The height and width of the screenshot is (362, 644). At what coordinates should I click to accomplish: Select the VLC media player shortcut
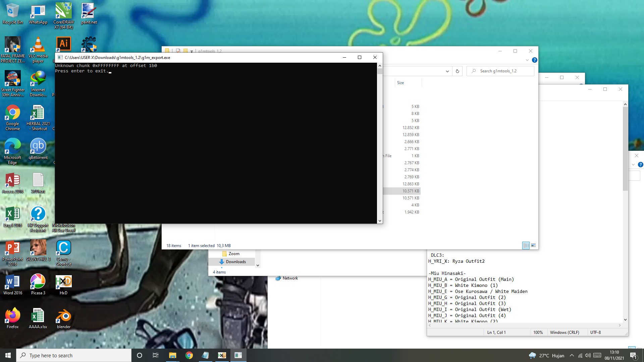pyautogui.click(x=38, y=50)
